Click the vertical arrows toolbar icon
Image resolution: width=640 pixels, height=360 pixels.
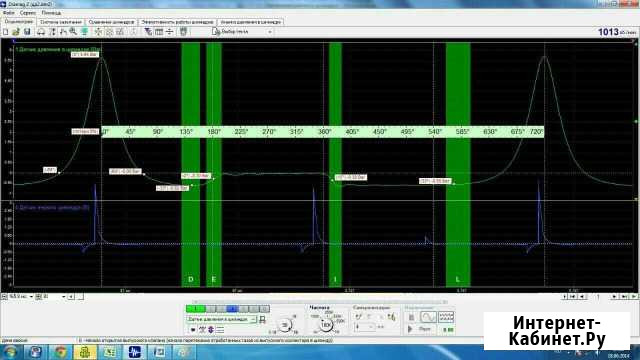point(53,31)
